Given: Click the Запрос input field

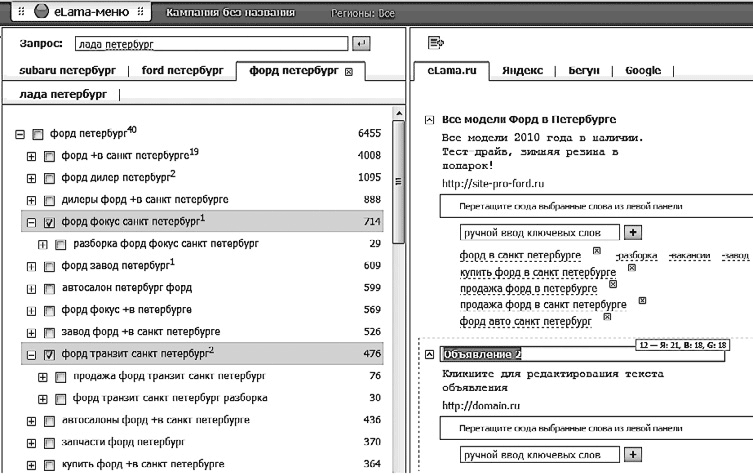Looking at the screenshot, I should 211,44.
